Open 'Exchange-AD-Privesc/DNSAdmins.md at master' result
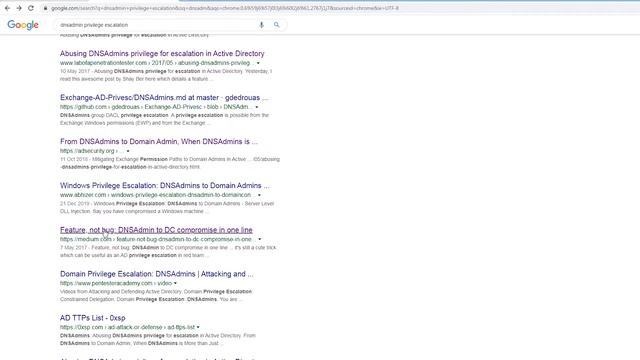The image size is (640, 360). click(164, 98)
